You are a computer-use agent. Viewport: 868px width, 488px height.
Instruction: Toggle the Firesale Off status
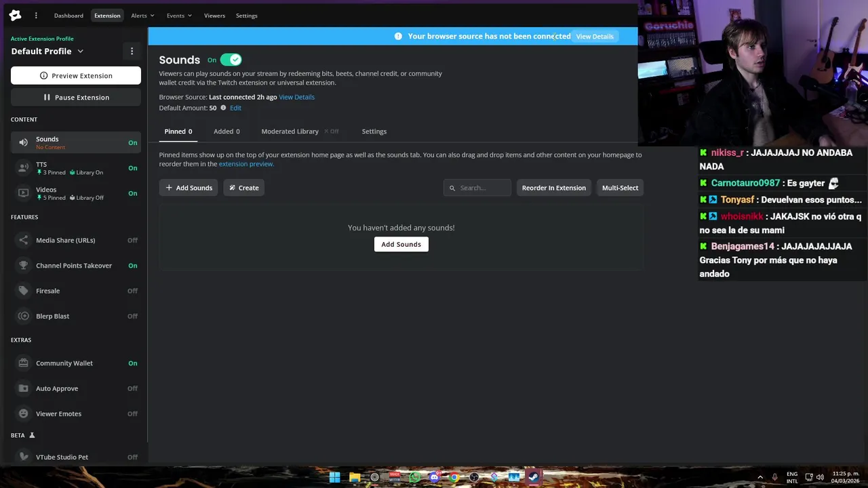[x=133, y=291]
